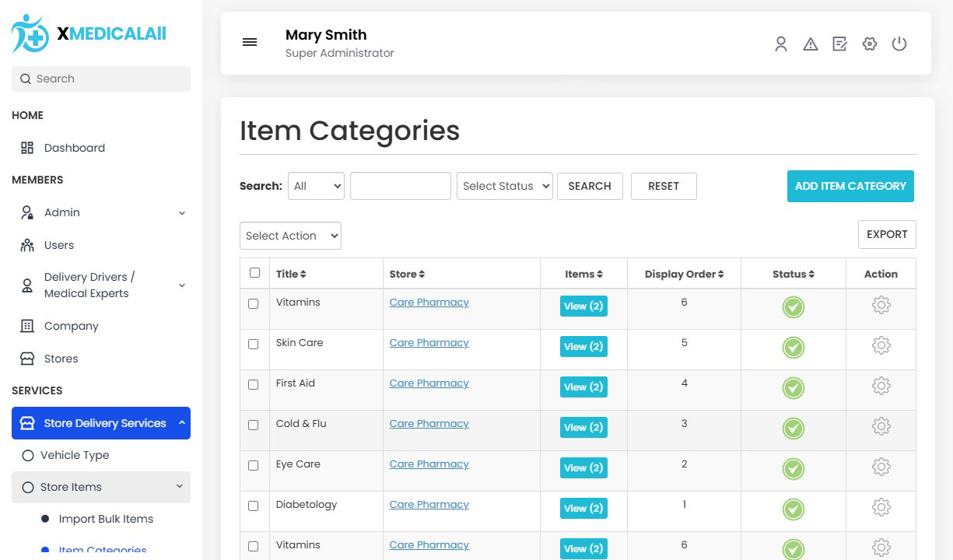Open the Select Action dropdown
Screen dimensions: 953x560
(x=290, y=236)
